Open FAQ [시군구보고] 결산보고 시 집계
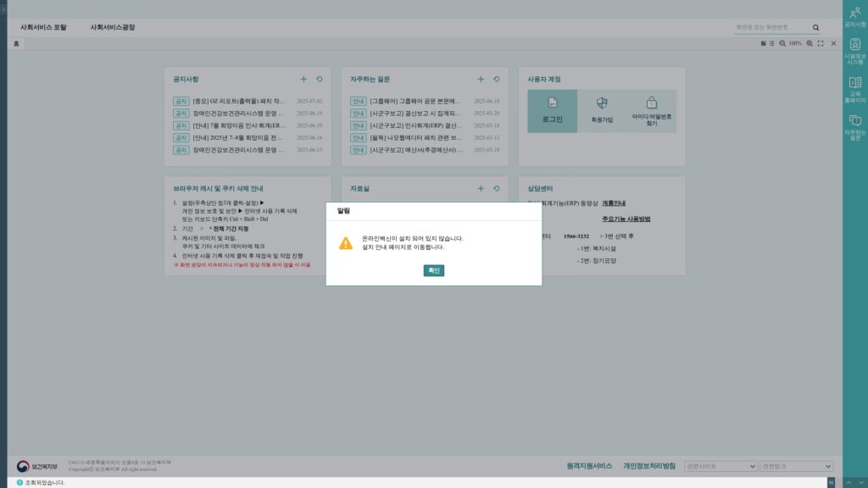The image size is (868, 488). [x=415, y=114]
